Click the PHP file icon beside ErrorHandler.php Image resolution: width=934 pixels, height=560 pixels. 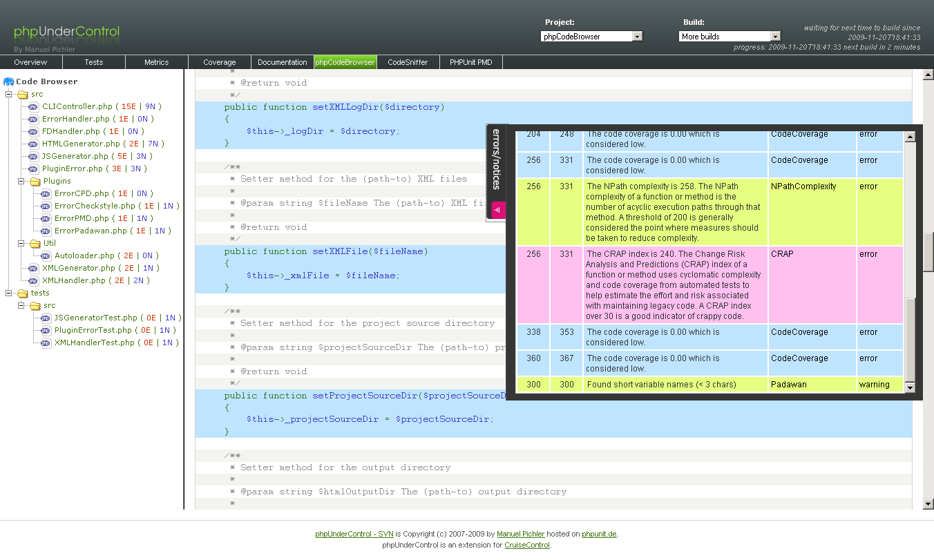(34, 119)
